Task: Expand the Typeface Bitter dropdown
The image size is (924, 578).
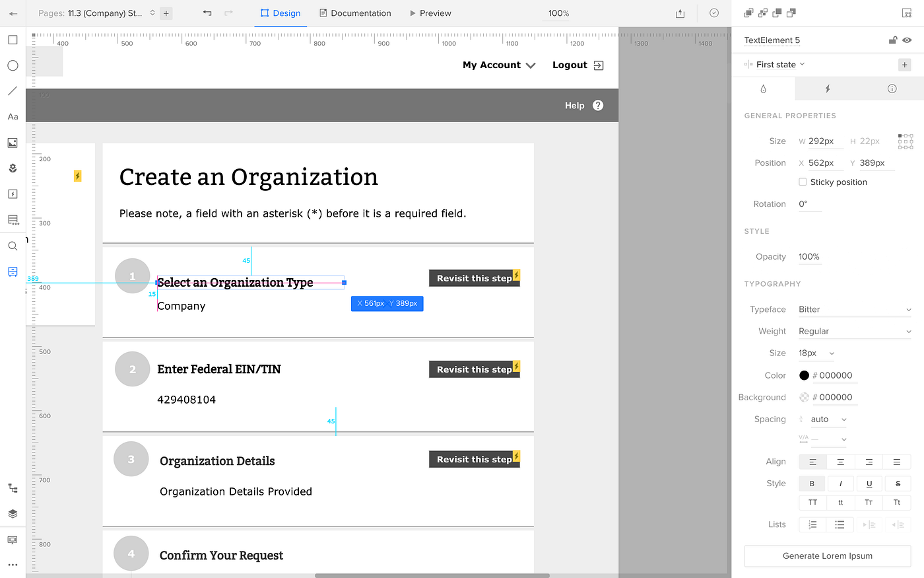Action: [x=855, y=309]
